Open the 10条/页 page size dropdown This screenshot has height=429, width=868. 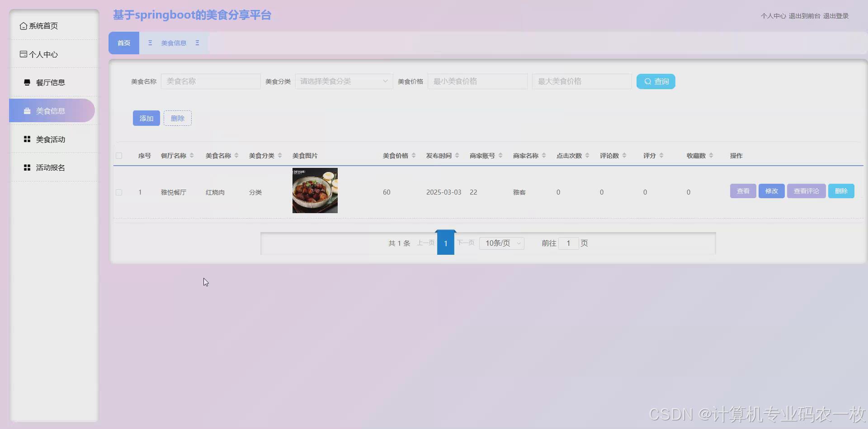click(x=501, y=243)
